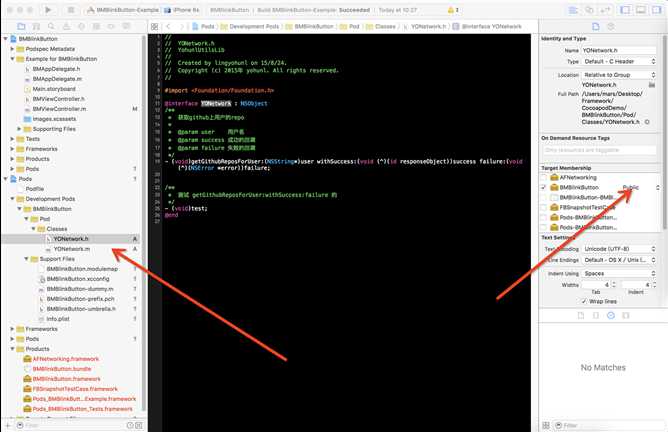The height and width of the screenshot is (432, 668).
Task: Stop the running build
Action: [x=71, y=10]
